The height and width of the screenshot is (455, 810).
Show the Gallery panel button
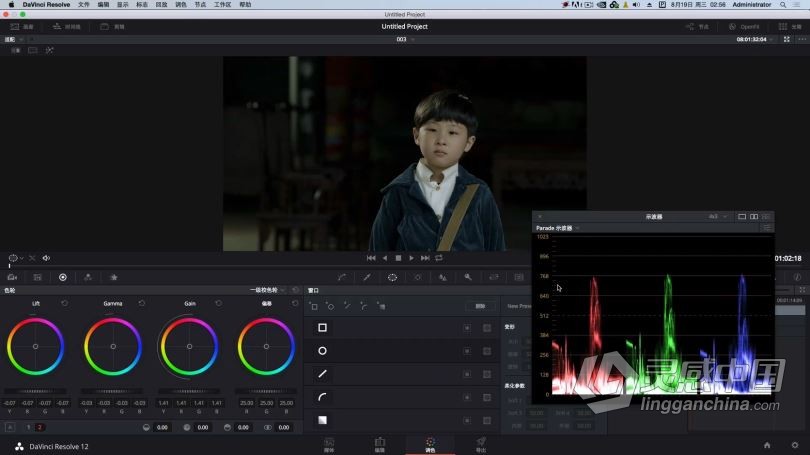tap(22, 26)
